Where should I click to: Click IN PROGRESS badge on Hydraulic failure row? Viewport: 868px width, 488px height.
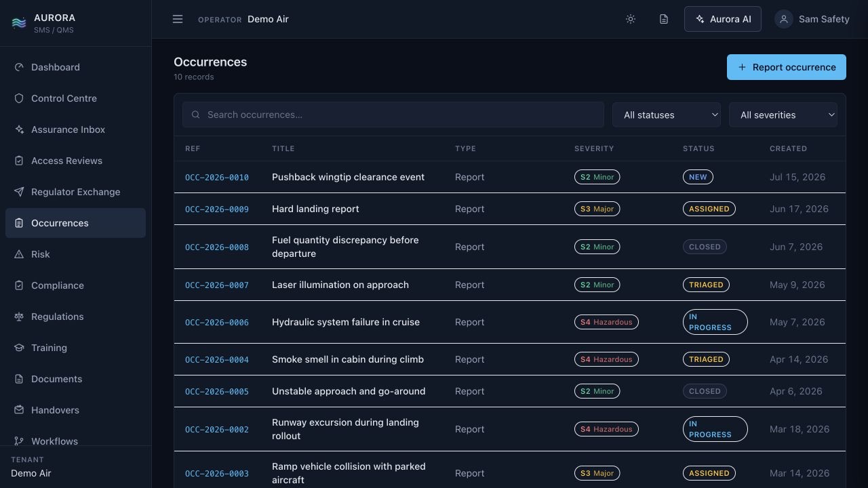[715, 322]
